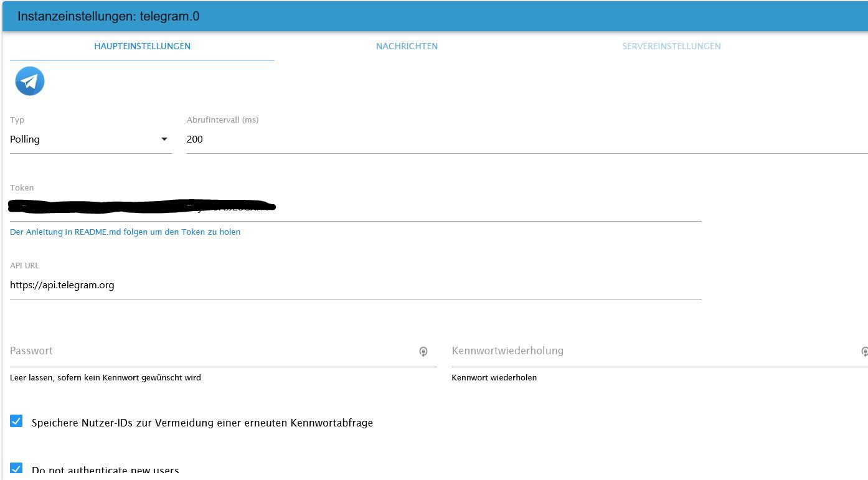Click the 'Typ' field label
868x480 pixels.
(17, 120)
